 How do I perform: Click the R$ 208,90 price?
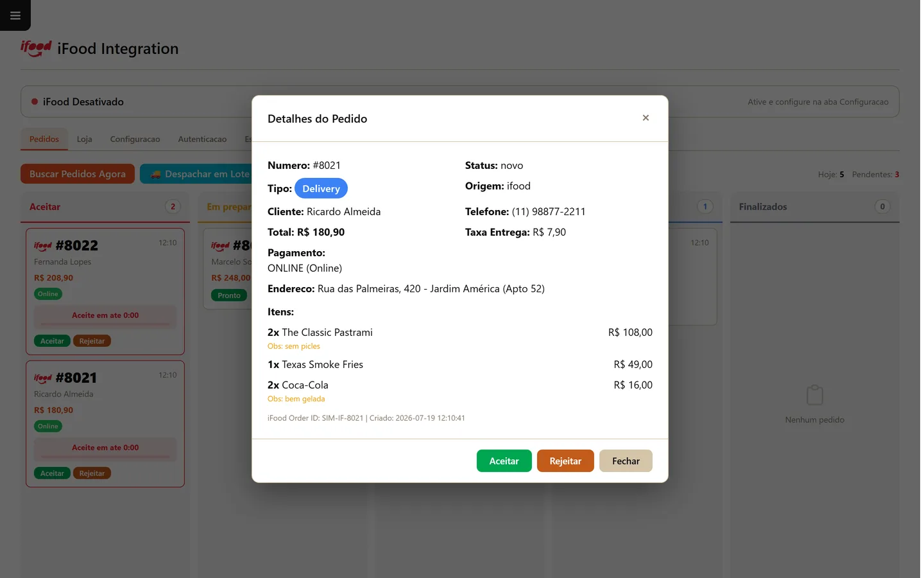point(54,278)
